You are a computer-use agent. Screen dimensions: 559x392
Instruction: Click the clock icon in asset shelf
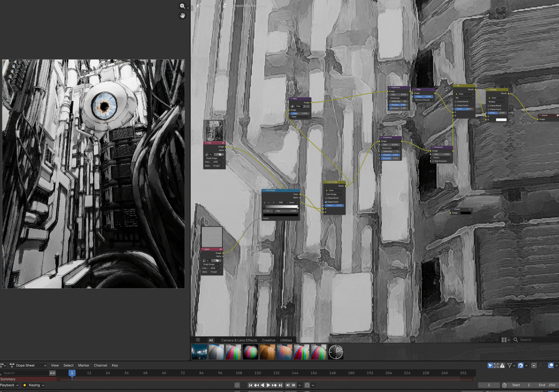tap(335, 352)
